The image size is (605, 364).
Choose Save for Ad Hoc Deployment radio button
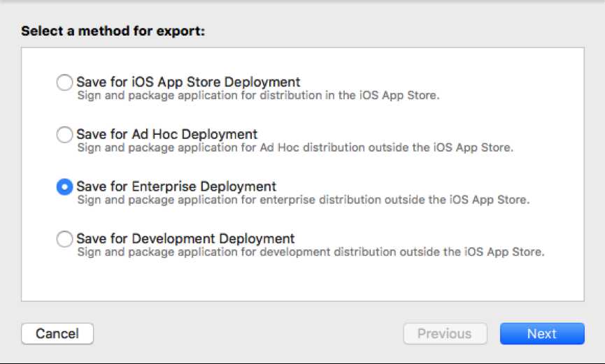click(x=64, y=135)
